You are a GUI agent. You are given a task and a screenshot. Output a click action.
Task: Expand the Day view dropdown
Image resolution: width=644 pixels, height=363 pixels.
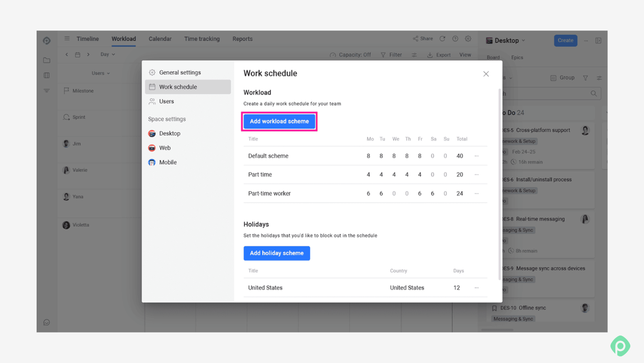coord(108,55)
